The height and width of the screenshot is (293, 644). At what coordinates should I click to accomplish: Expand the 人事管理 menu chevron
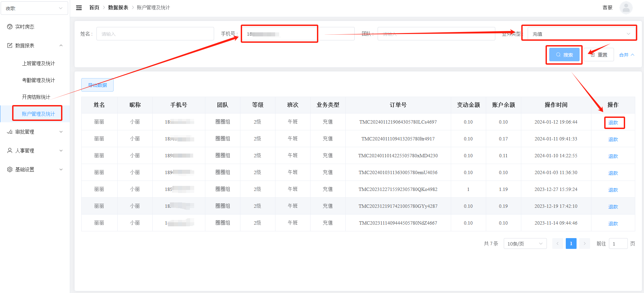(61, 151)
